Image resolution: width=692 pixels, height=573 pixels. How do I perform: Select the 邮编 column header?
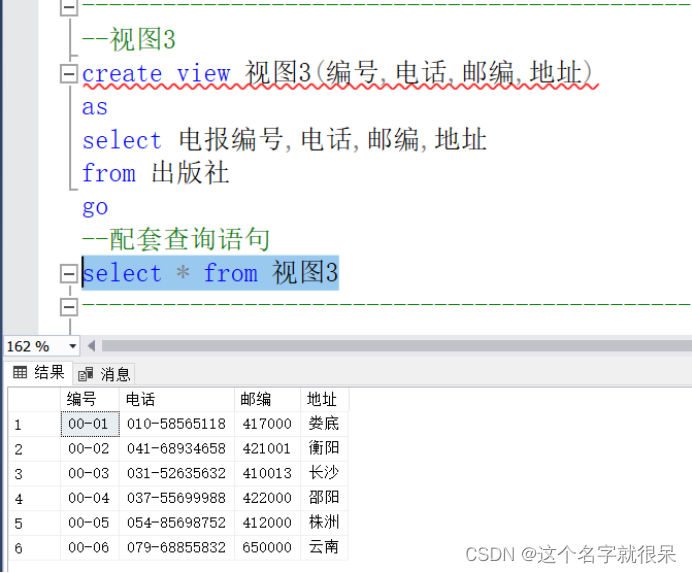point(267,400)
